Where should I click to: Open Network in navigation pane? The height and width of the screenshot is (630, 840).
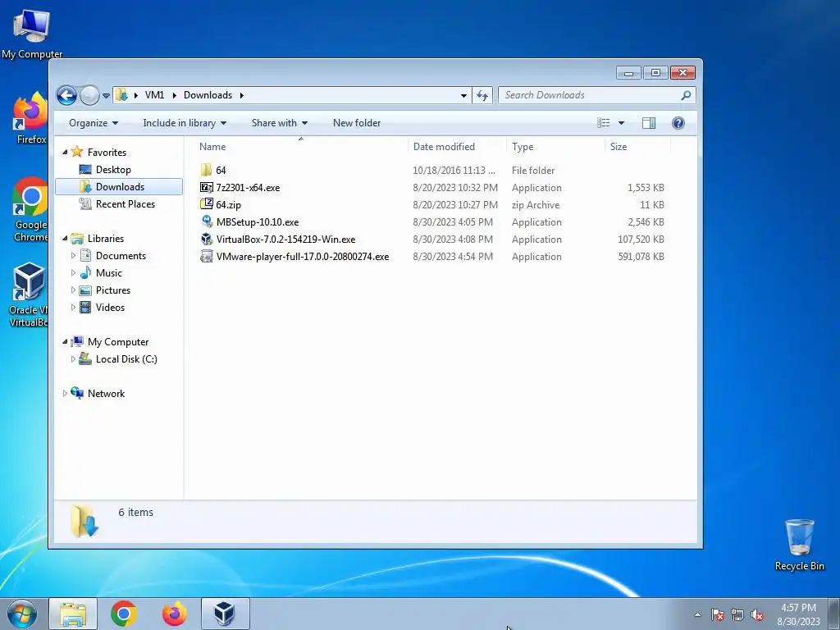pyautogui.click(x=106, y=394)
